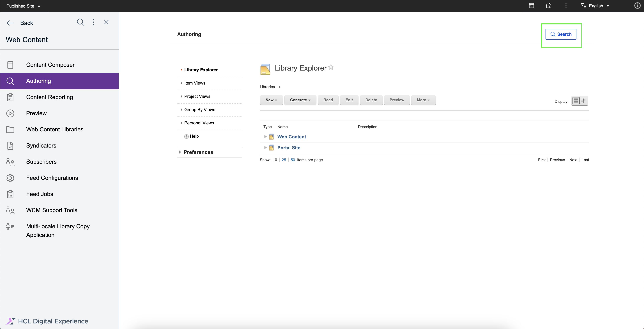Expand the Web Content library row
The height and width of the screenshot is (329, 644).
click(265, 137)
